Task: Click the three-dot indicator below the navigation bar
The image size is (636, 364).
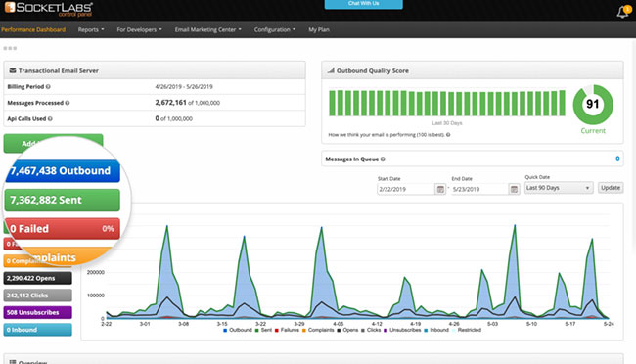Action: pos(10,48)
